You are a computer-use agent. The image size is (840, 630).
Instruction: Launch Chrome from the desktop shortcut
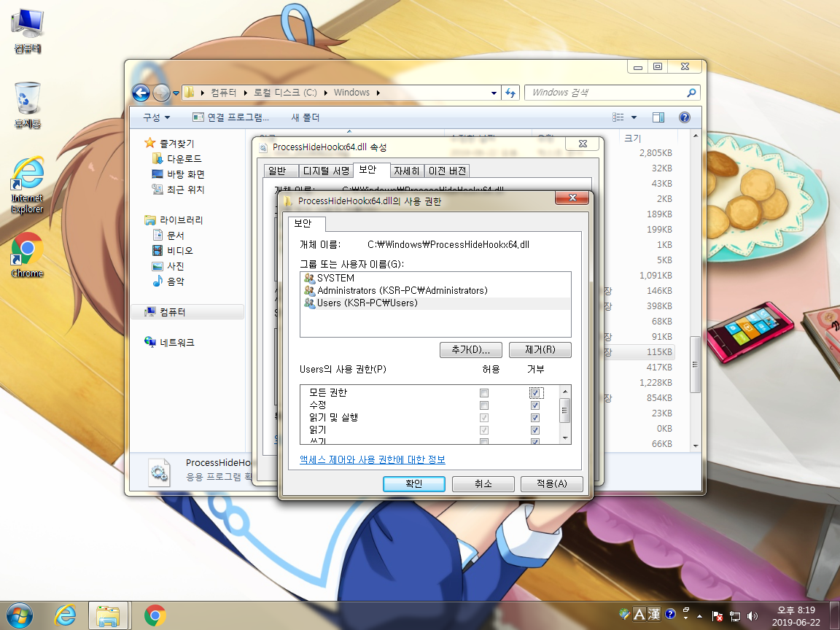(x=27, y=255)
